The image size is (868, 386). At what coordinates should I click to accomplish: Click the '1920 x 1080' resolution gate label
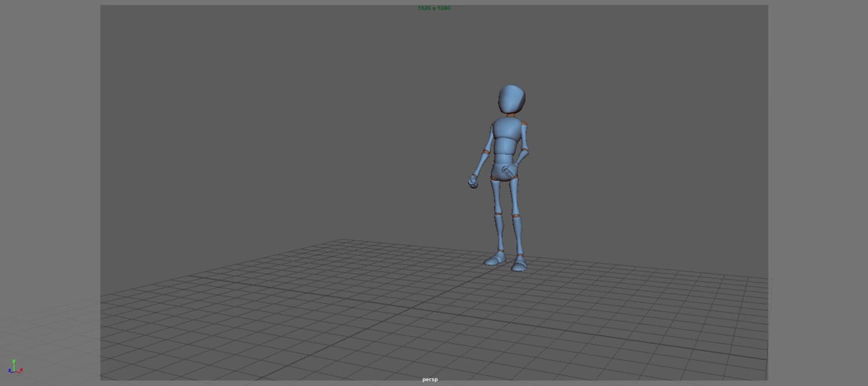tap(434, 8)
